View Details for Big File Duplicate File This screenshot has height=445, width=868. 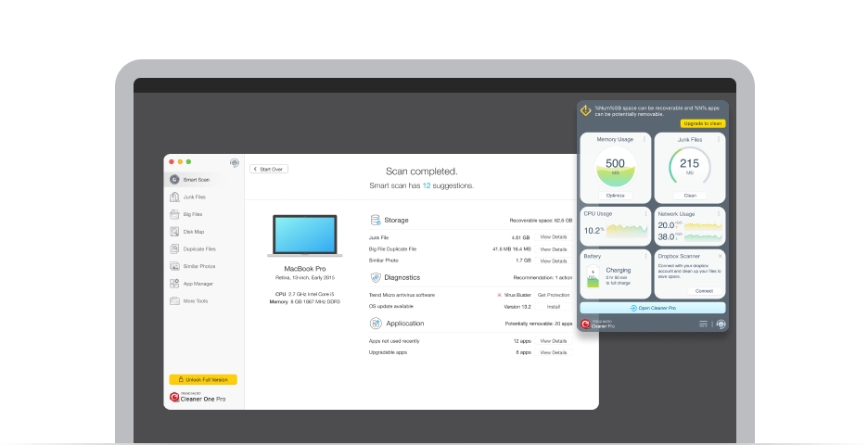coord(554,249)
